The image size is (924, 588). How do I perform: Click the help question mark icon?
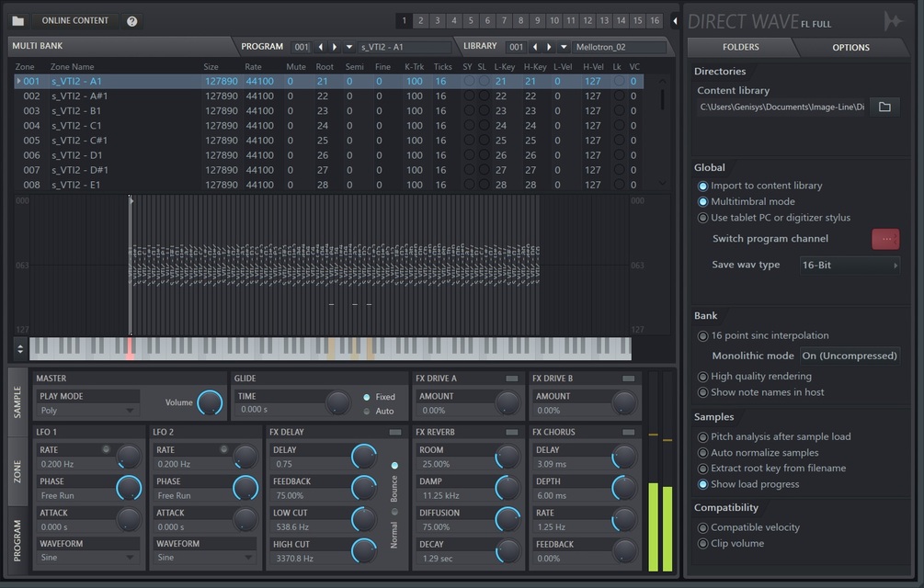point(132,21)
